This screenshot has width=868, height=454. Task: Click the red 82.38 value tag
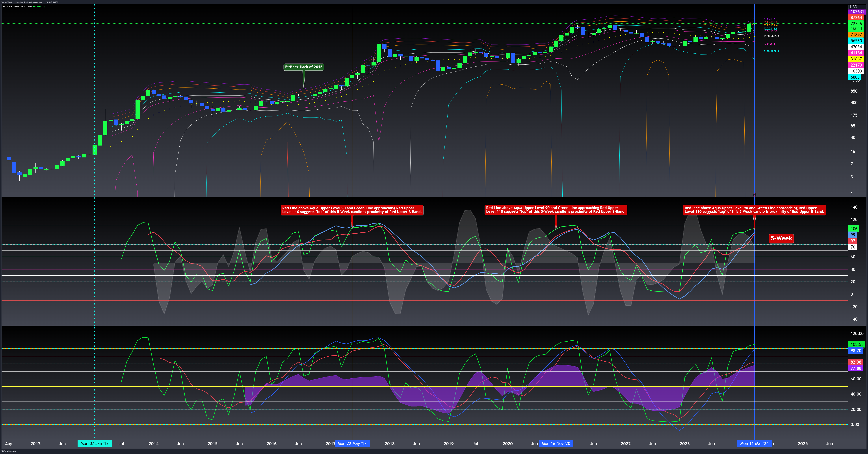coord(855,362)
